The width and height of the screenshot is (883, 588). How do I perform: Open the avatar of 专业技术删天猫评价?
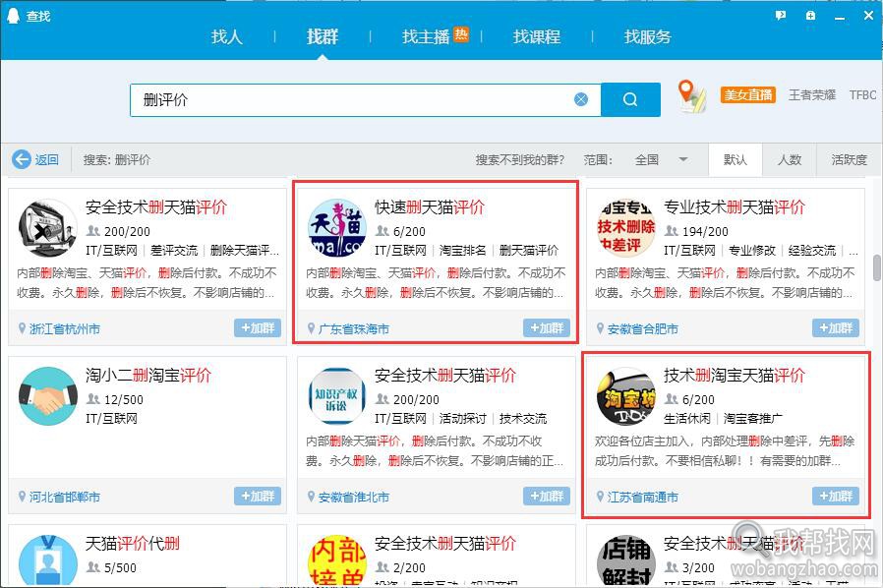pyautogui.click(x=626, y=228)
